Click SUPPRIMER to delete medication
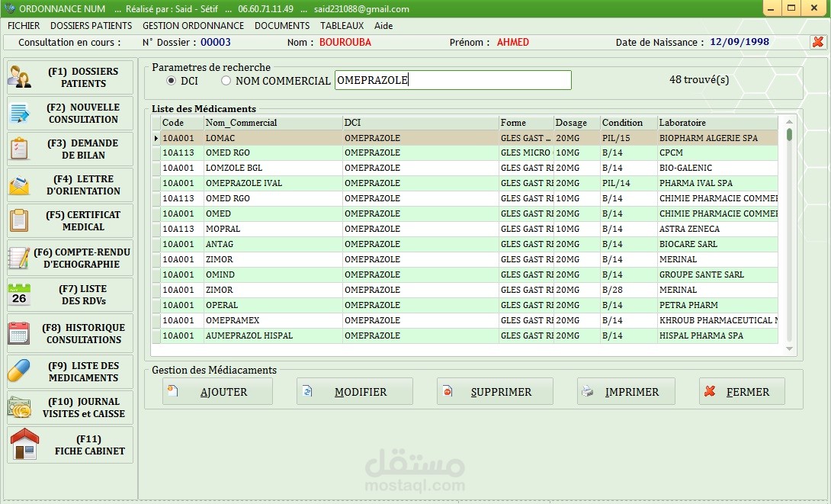The image size is (831, 504). coord(495,391)
